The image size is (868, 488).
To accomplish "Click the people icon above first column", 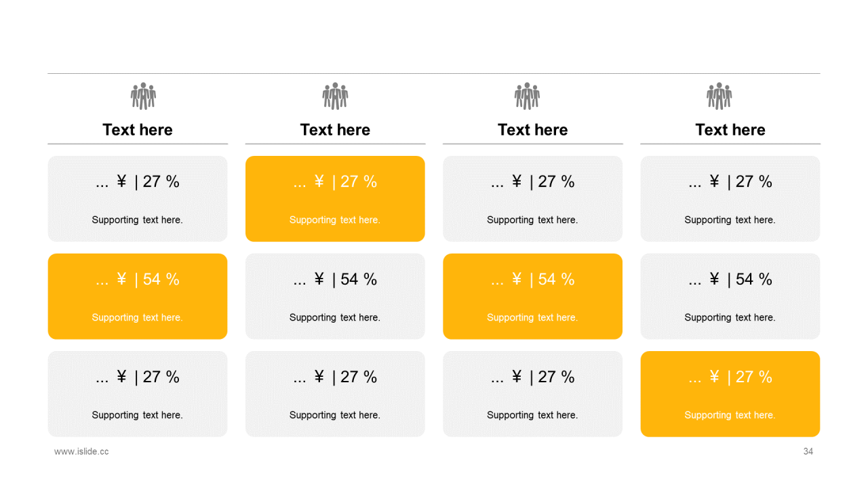I will pyautogui.click(x=143, y=96).
